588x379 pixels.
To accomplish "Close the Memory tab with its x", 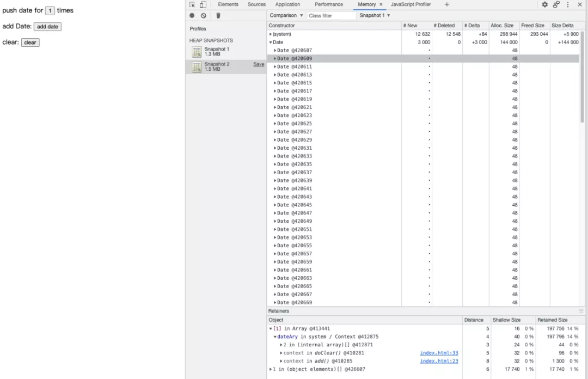I will click(x=381, y=4).
